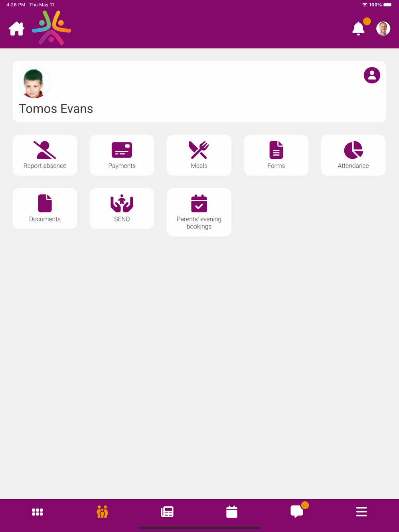The width and height of the screenshot is (399, 532).
Task: Select the students family tab
Action: click(103, 512)
